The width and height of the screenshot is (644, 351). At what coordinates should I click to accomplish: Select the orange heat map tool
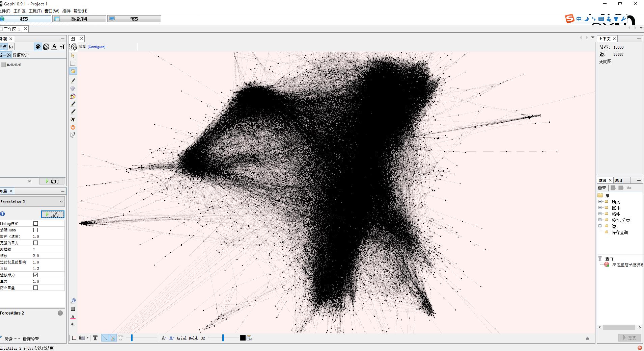tap(73, 127)
